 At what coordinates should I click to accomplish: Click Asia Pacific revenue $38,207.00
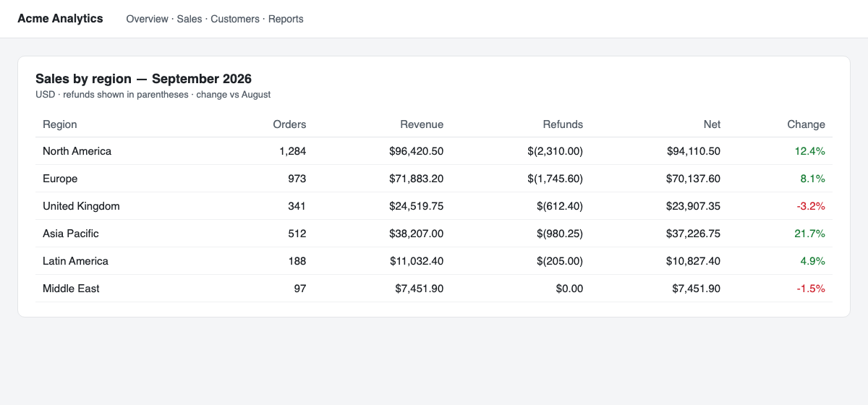(x=416, y=234)
